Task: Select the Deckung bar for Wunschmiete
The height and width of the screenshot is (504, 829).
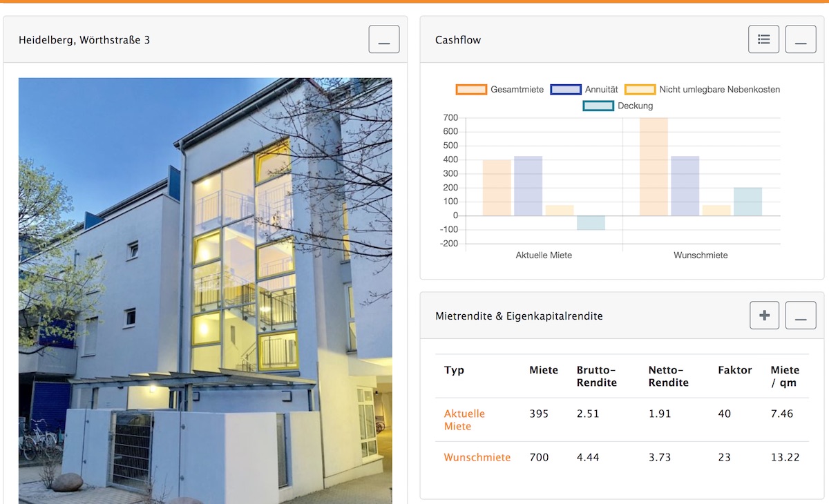Action: [747, 202]
